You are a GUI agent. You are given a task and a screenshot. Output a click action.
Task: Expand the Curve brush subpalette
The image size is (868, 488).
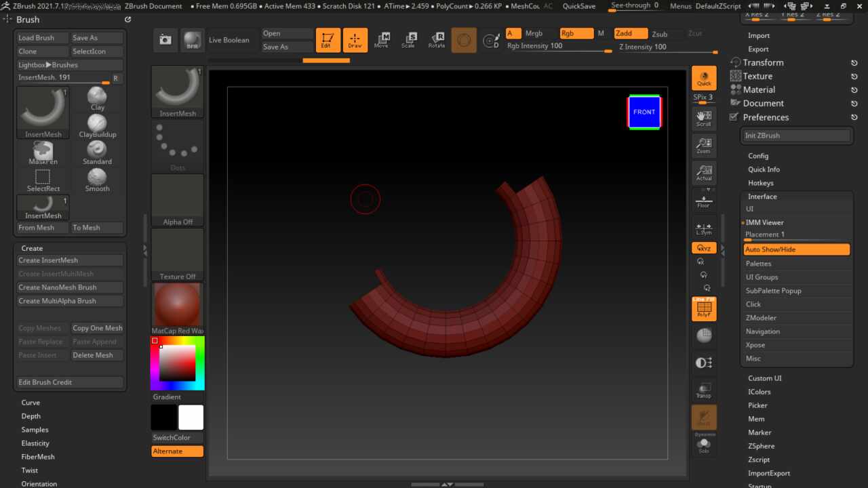point(31,403)
